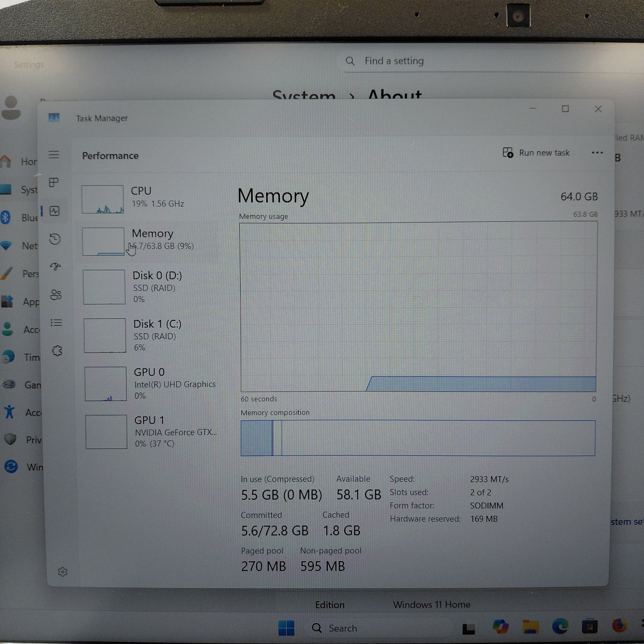Open Users icon in sidebar
This screenshot has height=644, width=644.
tap(56, 295)
